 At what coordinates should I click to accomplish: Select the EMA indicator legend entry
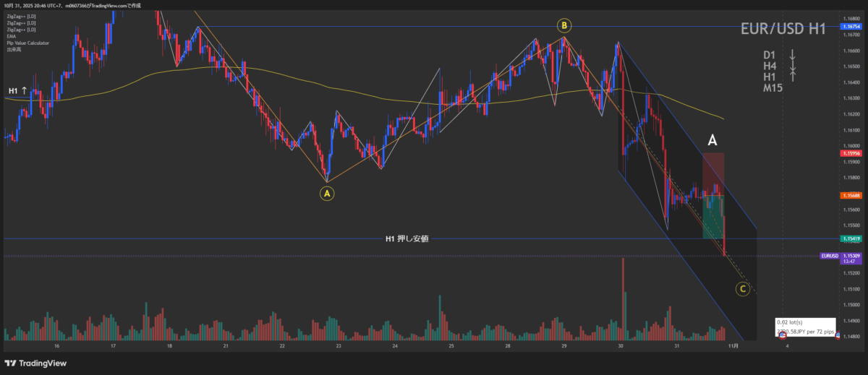pyautogui.click(x=12, y=36)
